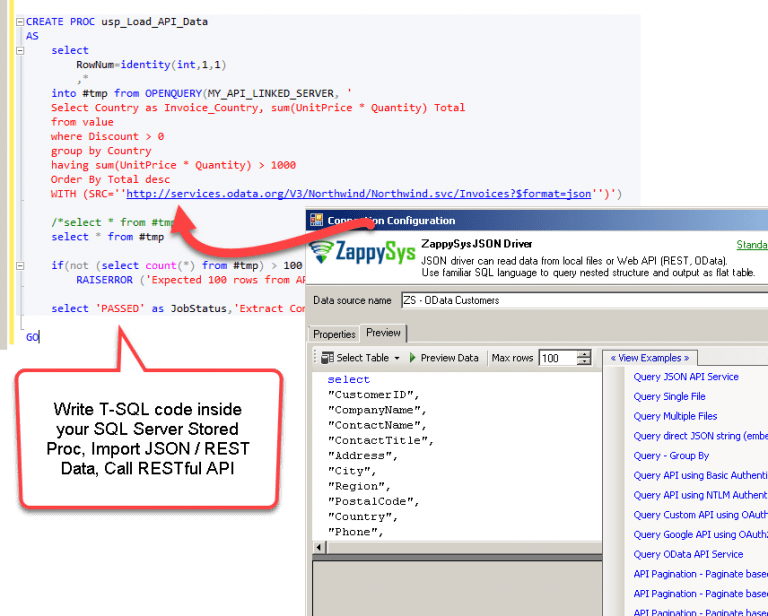Open the Northwind Invoices URL link
This screenshot has height=616, width=768.
(359, 193)
